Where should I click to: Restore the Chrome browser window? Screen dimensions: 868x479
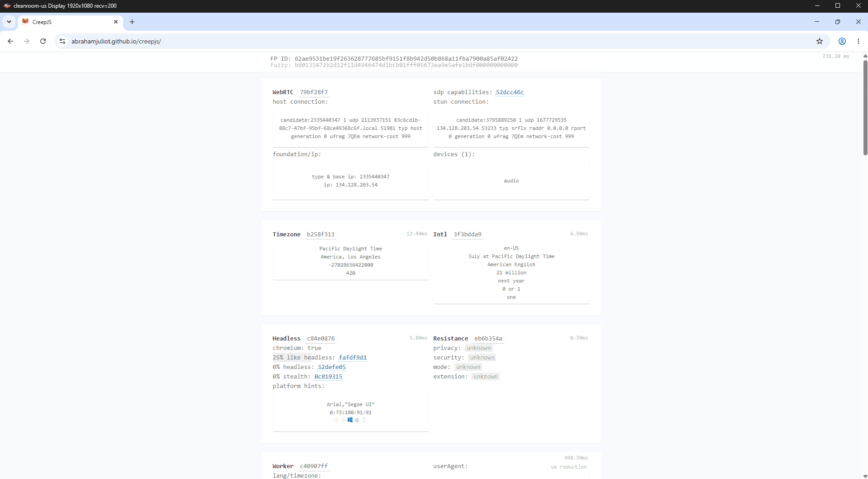click(x=838, y=22)
